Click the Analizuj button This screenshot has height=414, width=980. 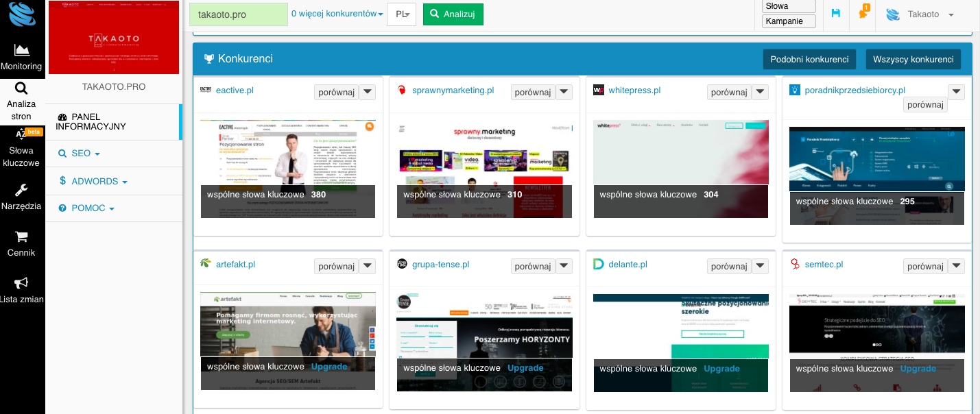[x=453, y=14]
